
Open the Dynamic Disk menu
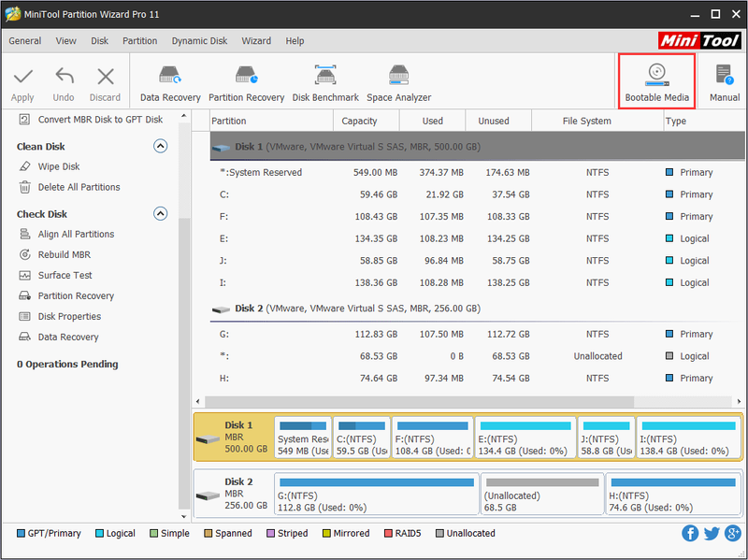pyautogui.click(x=199, y=41)
